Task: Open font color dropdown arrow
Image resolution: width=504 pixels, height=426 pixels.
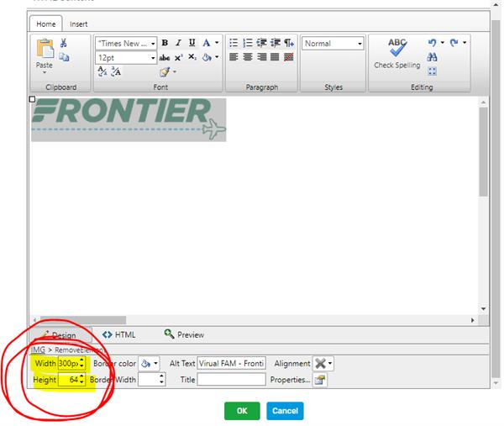Action: coord(217,43)
